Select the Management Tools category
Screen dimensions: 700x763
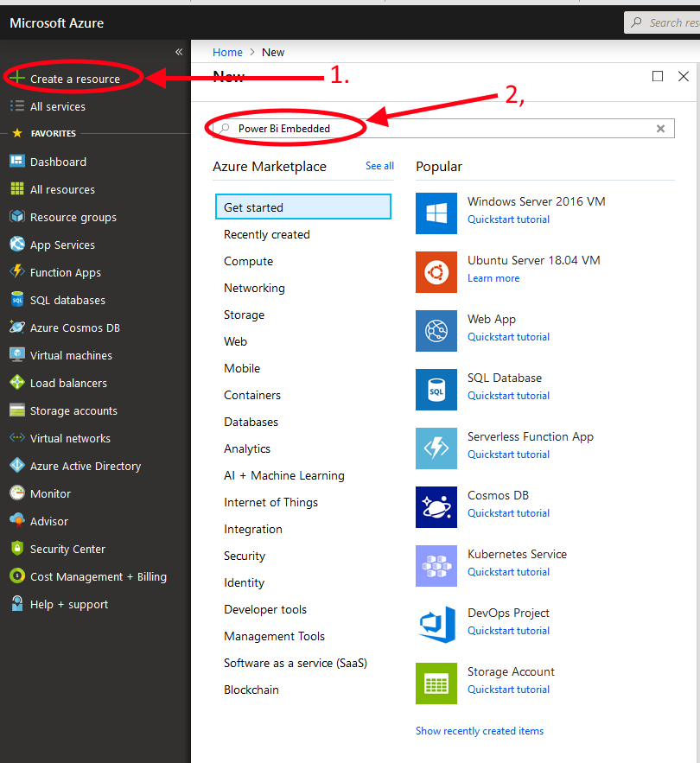274,636
